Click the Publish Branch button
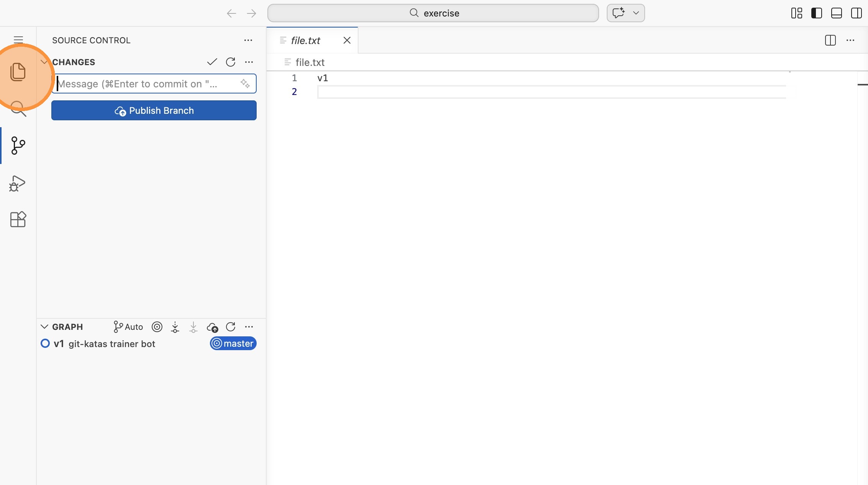The image size is (868, 485). 154,110
